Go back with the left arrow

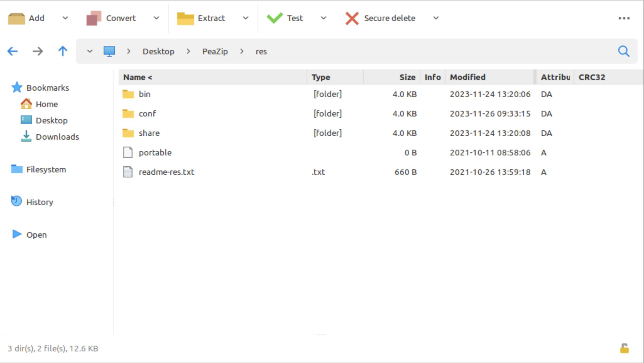pos(13,51)
